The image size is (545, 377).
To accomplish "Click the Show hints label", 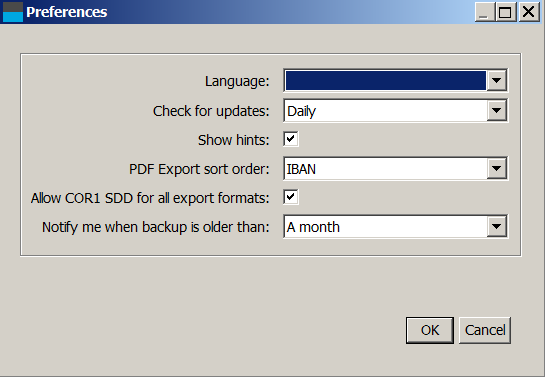I will [x=234, y=140].
